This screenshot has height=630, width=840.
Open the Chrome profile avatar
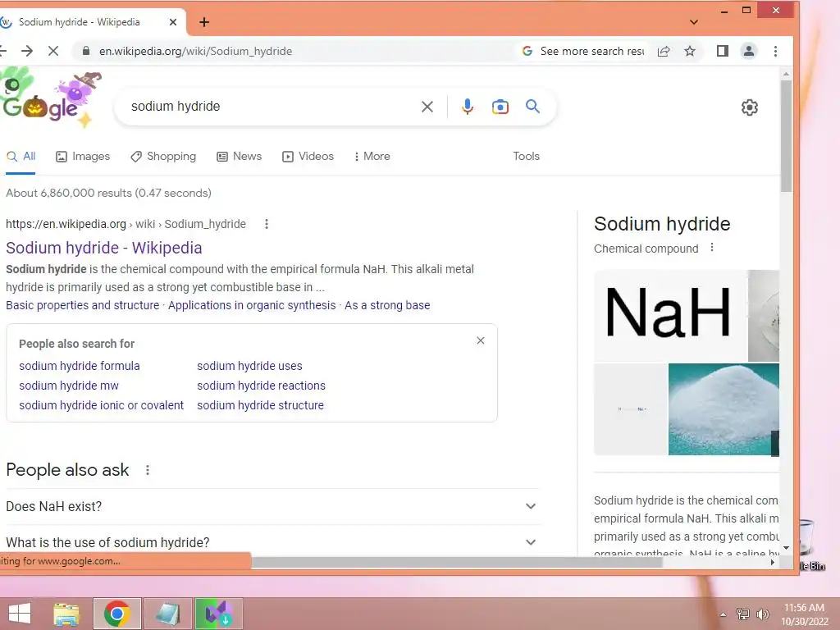(x=749, y=51)
